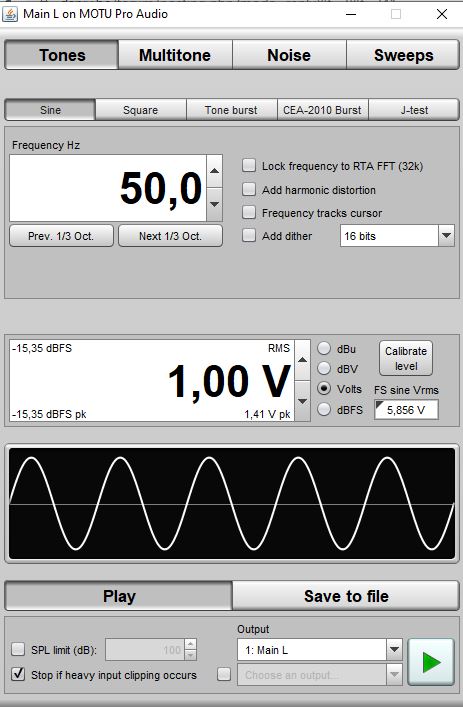Click the SPL limit value field
This screenshot has height=707, width=463.
coord(145,650)
